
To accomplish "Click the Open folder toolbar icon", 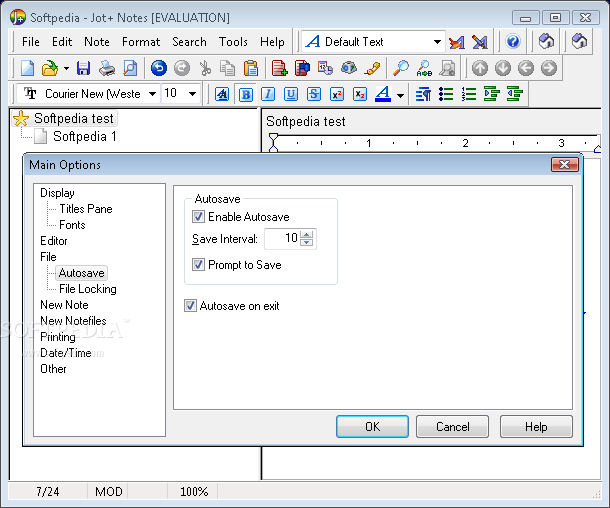I will pos(49,68).
